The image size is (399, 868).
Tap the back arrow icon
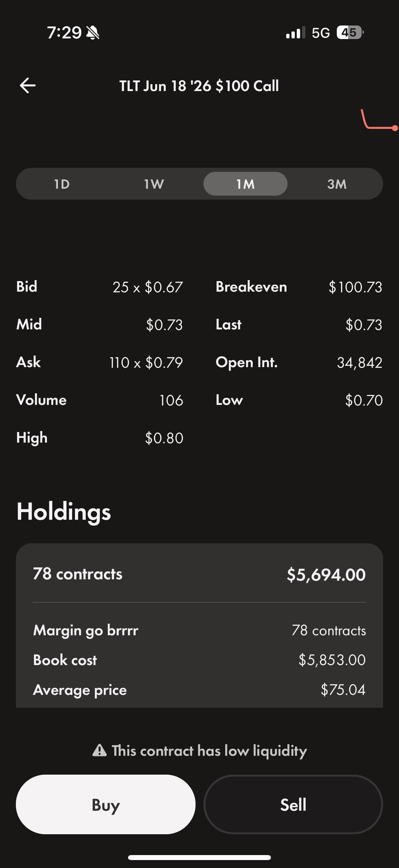27,85
